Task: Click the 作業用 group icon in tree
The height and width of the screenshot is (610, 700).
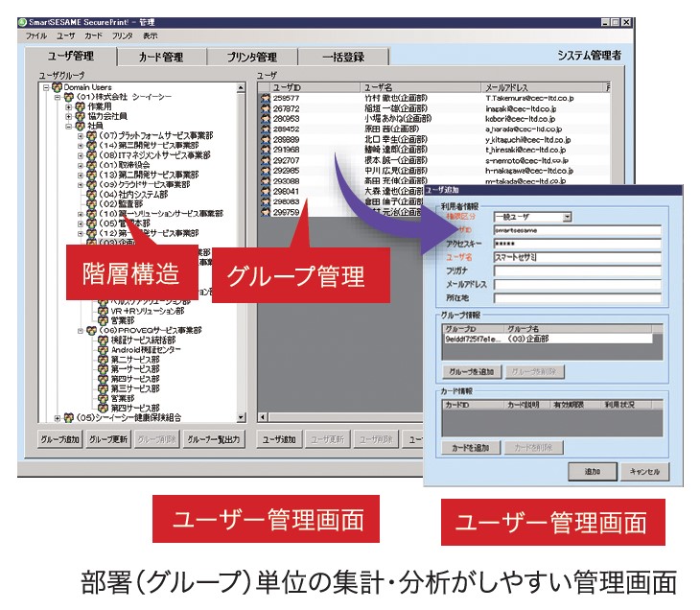Action: 81,106
